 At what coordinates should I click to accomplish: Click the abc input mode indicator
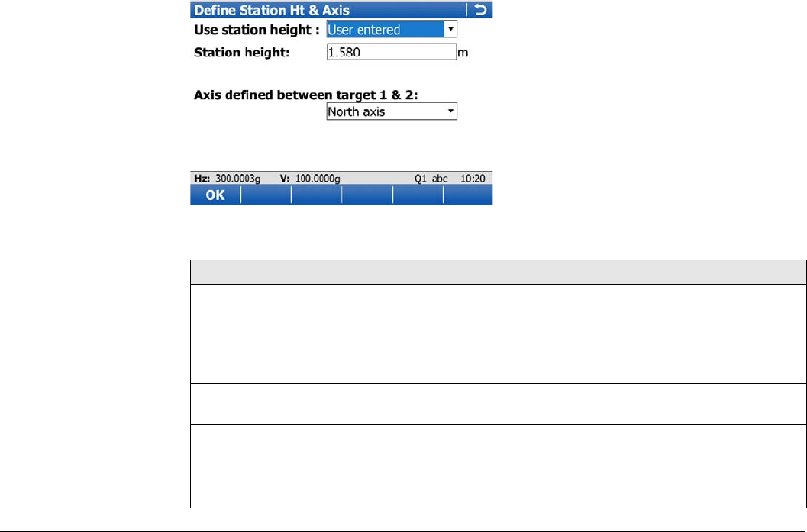click(x=440, y=179)
